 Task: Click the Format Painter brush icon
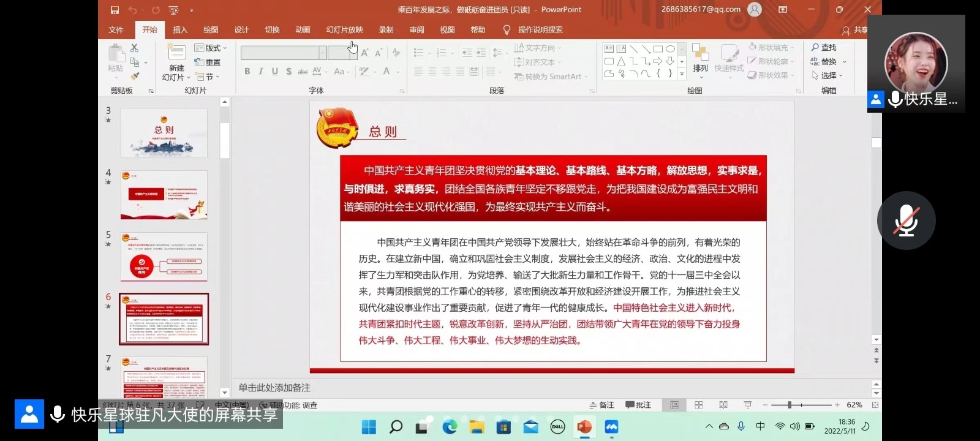point(135,76)
